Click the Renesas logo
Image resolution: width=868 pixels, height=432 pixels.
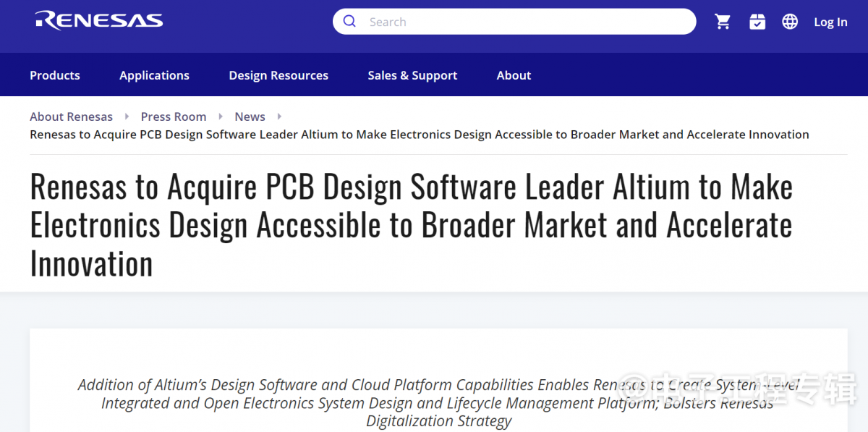[99, 20]
